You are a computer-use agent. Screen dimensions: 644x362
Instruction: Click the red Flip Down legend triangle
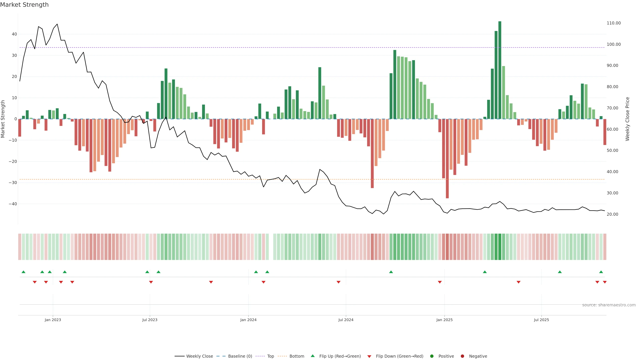point(369,356)
